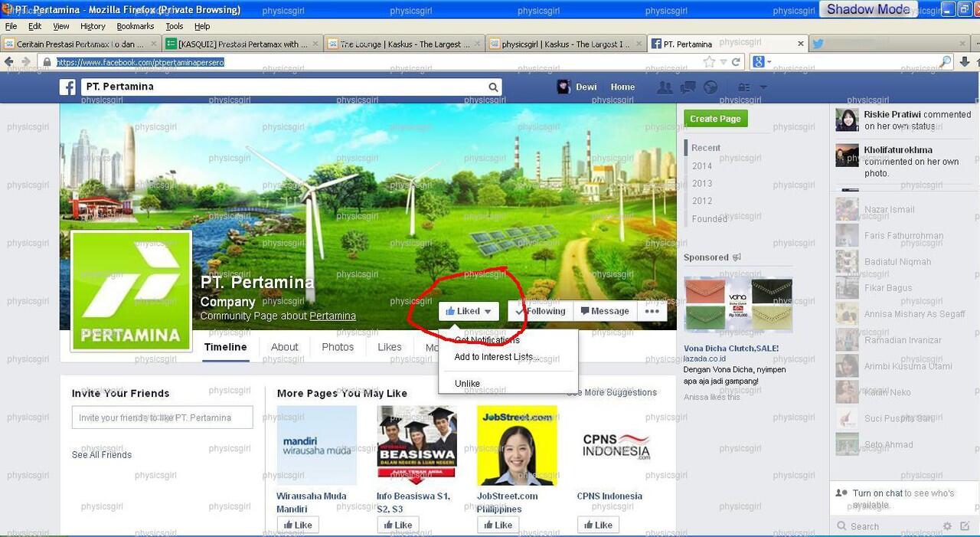The height and width of the screenshot is (537, 980).
Task: Jump to Founded on timeline
Action: point(709,218)
